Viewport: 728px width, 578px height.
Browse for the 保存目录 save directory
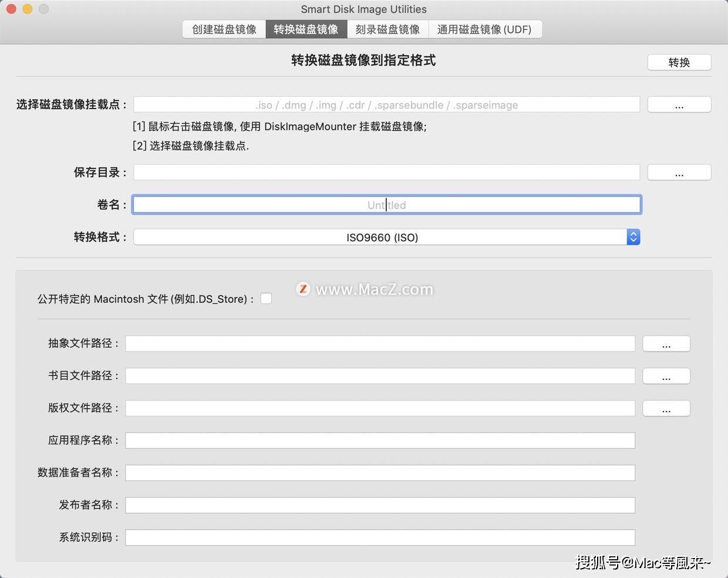click(x=679, y=172)
